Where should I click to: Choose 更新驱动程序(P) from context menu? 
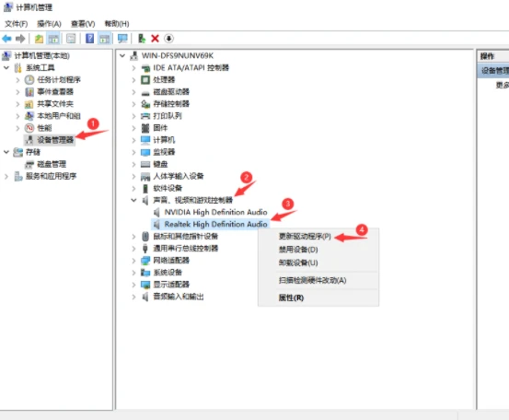tap(305, 237)
